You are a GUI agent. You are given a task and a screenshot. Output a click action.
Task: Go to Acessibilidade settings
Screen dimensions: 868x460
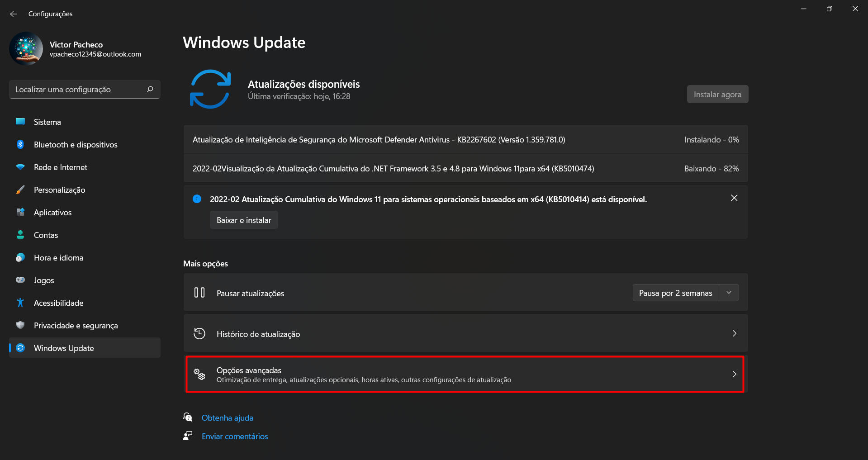(x=85, y=303)
